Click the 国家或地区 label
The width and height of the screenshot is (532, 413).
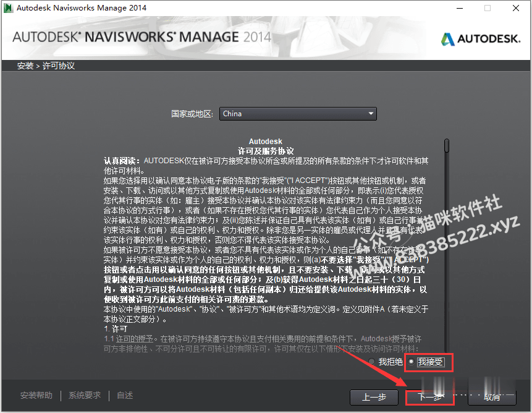[x=192, y=114]
